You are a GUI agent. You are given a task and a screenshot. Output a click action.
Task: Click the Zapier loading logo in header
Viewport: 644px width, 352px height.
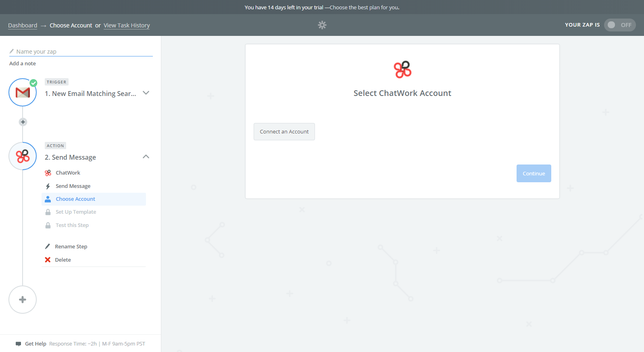pyautogui.click(x=322, y=25)
